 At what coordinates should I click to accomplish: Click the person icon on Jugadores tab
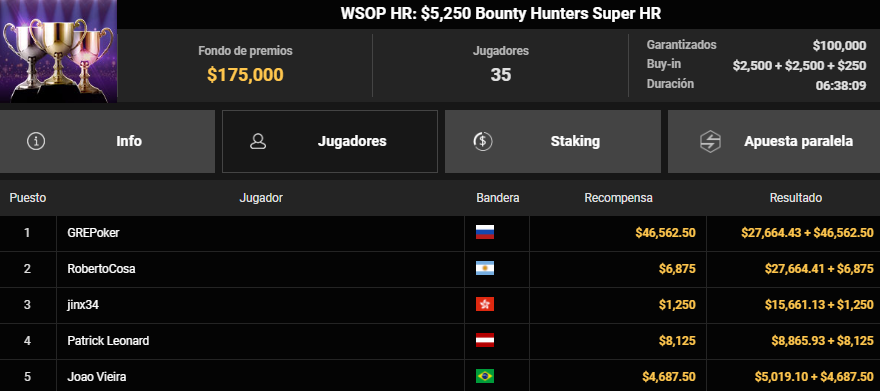tap(258, 141)
